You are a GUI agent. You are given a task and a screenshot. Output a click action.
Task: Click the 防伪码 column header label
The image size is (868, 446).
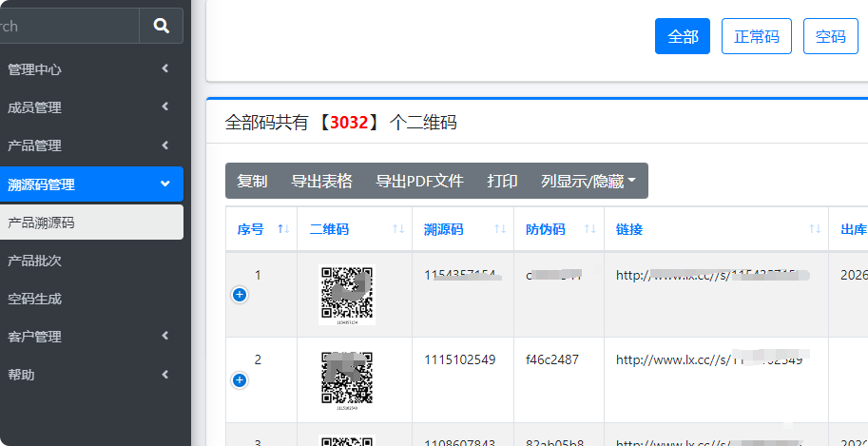point(546,229)
